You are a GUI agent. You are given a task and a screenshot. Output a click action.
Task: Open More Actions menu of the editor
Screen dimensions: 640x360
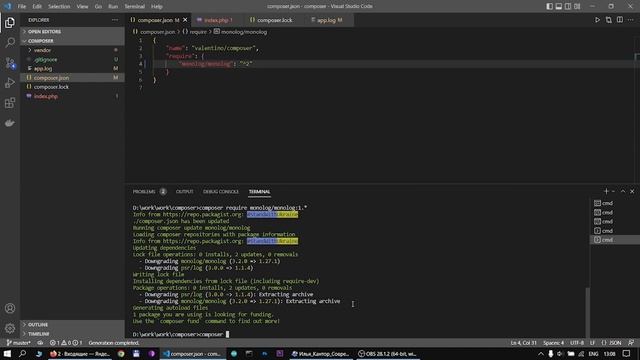[631, 20]
